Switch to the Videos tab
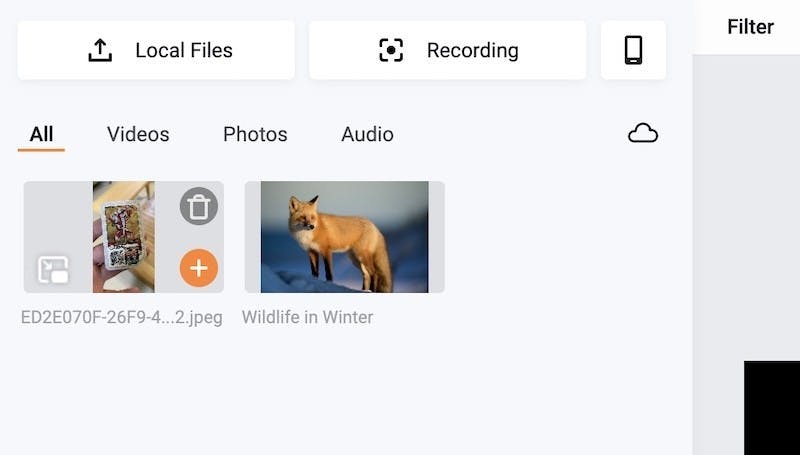800x455 pixels. coord(138,134)
